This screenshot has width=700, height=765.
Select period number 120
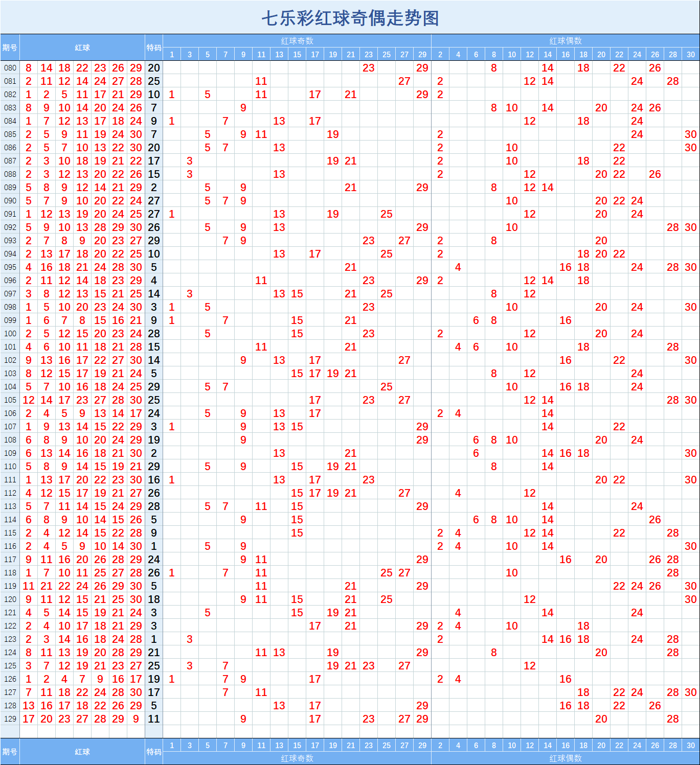tap(10, 599)
